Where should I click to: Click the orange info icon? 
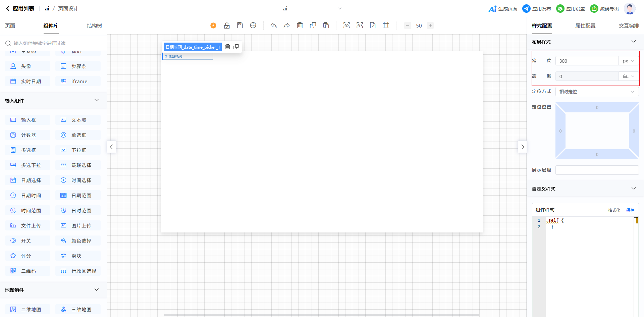pyautogui.click(x=213, y=25)
